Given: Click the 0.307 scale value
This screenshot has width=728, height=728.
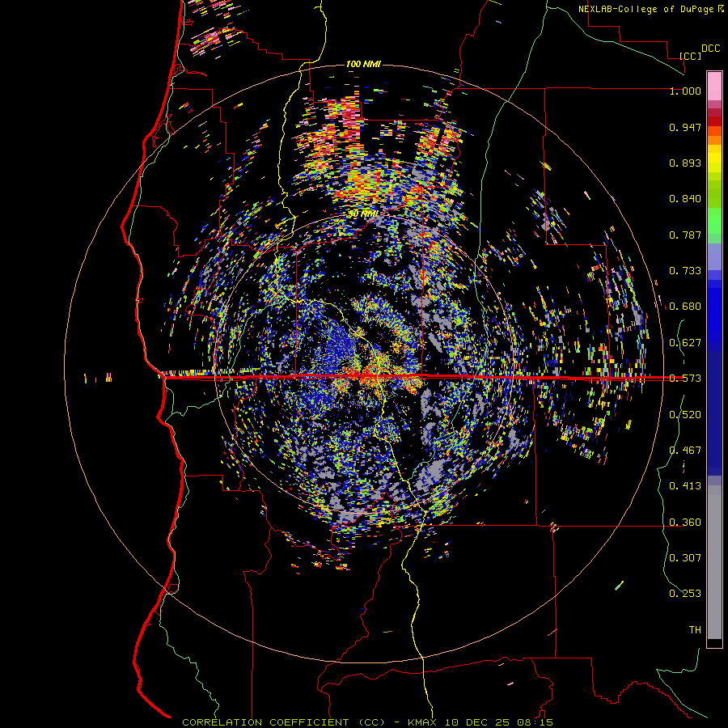Looking at the screenshot, I should 685,558.
